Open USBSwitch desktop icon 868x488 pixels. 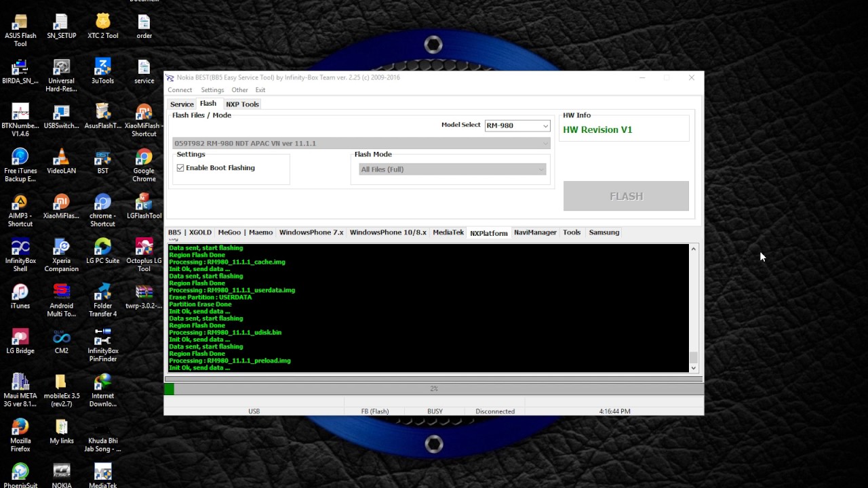coord(61,116)
